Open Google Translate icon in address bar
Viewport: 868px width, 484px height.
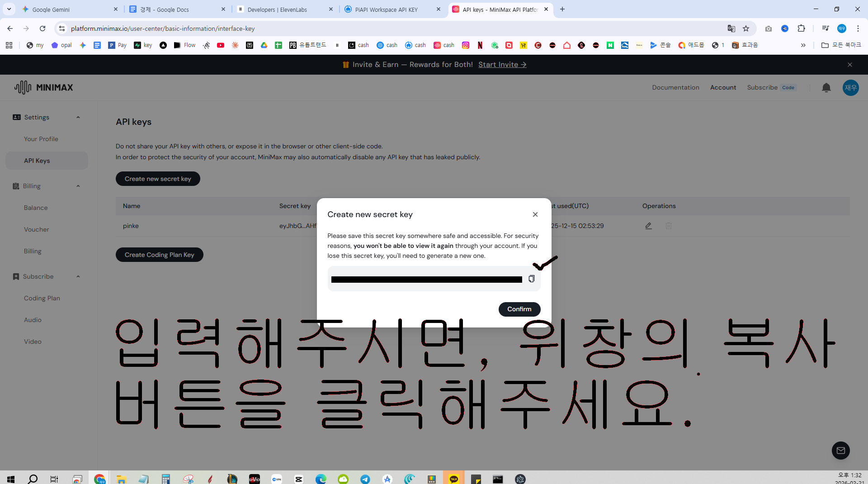[731, 28]
